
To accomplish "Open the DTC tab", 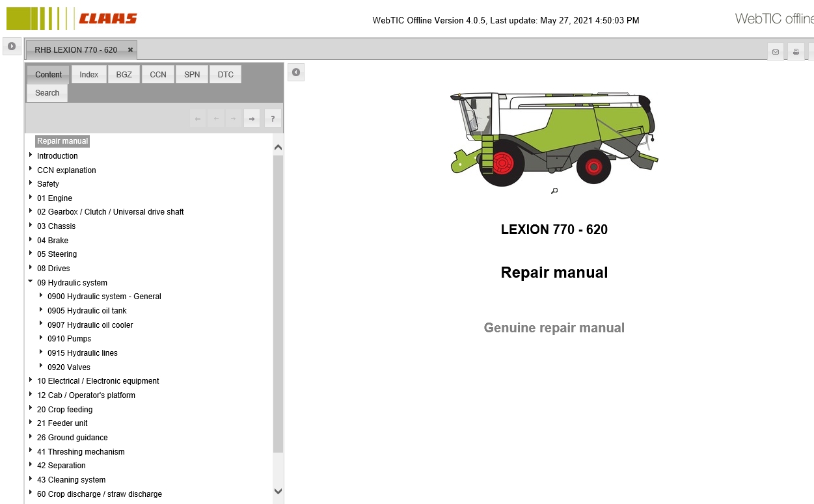I will 225,74.
